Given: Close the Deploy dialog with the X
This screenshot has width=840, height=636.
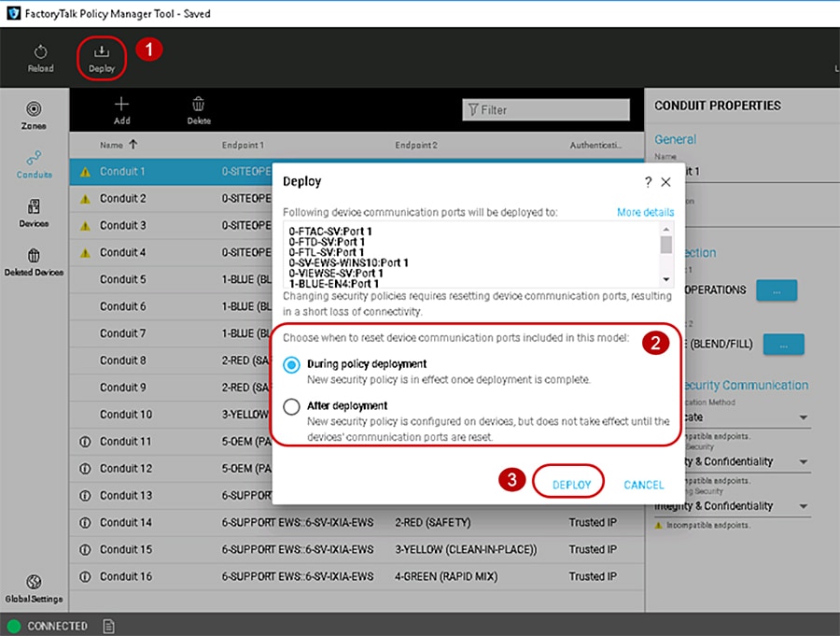Looking at the screenshot, I should pyautogui.click(x=665, y=182).
